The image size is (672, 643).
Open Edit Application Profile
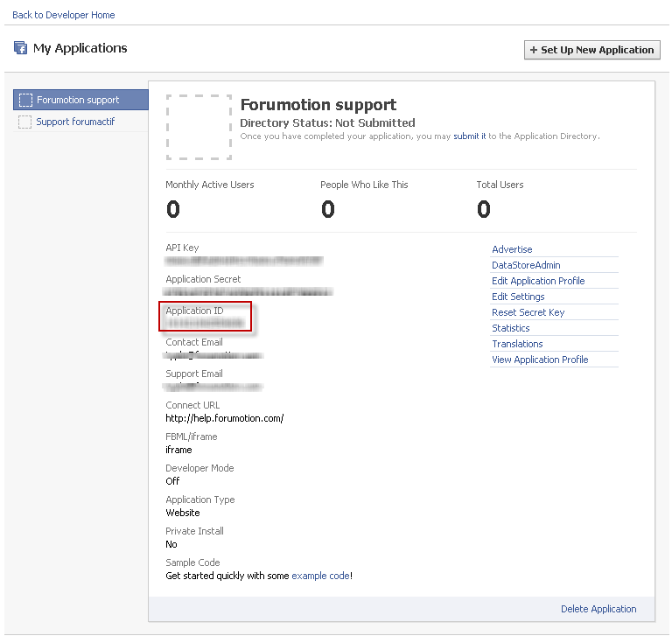pyautogui.click(x=538, y=281)
